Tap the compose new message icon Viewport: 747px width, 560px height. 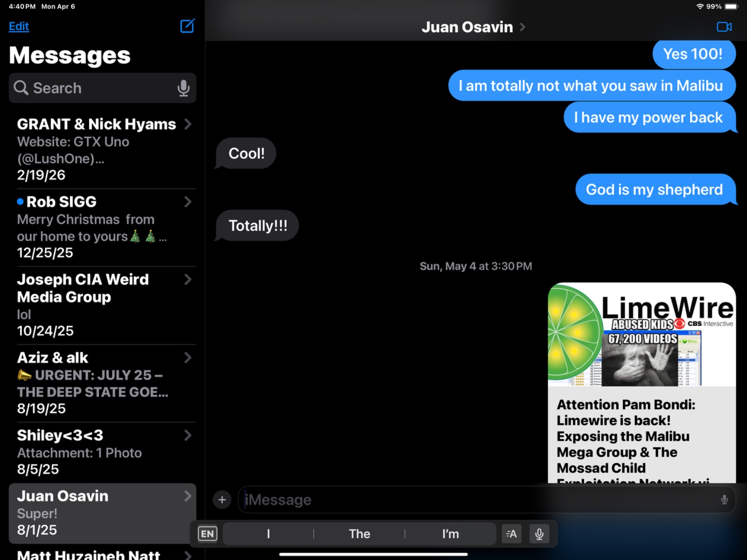pos(187,26)
